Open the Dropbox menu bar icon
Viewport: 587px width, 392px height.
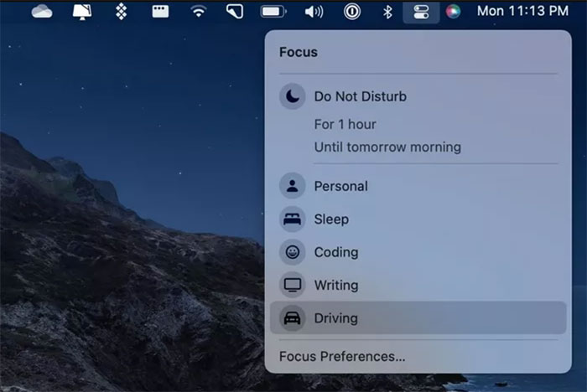121,12
